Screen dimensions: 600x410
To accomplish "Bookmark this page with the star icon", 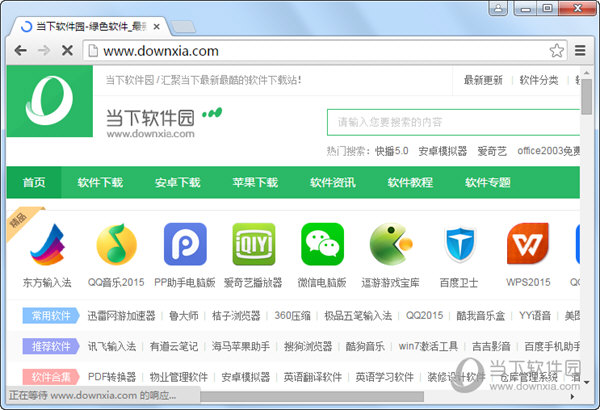I will 557,50.
